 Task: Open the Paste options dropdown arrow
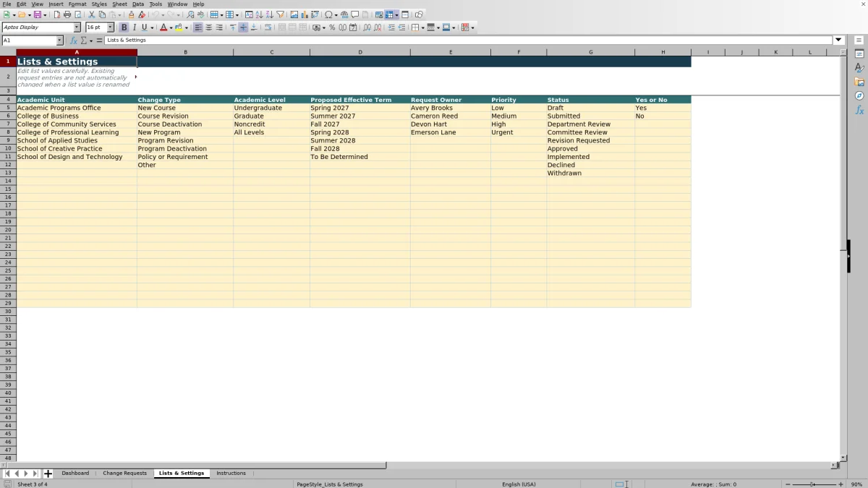(x=119, y=15)
